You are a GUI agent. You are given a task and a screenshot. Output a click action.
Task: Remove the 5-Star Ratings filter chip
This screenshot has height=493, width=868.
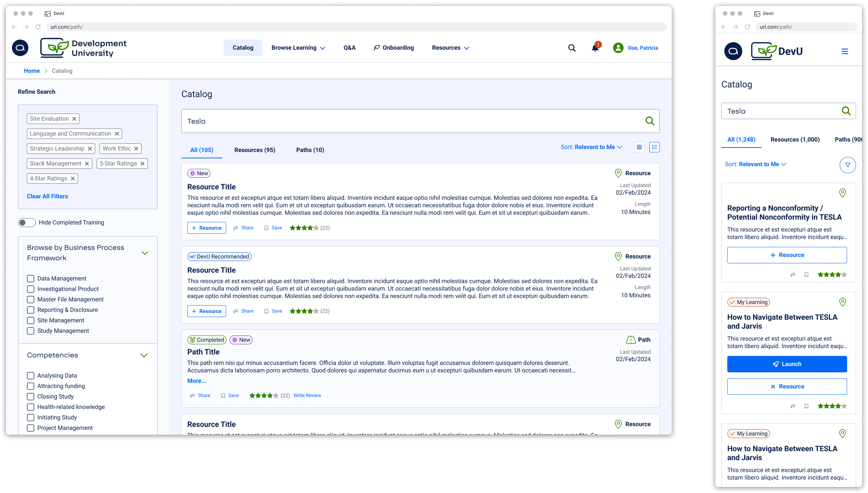point(143,164)
